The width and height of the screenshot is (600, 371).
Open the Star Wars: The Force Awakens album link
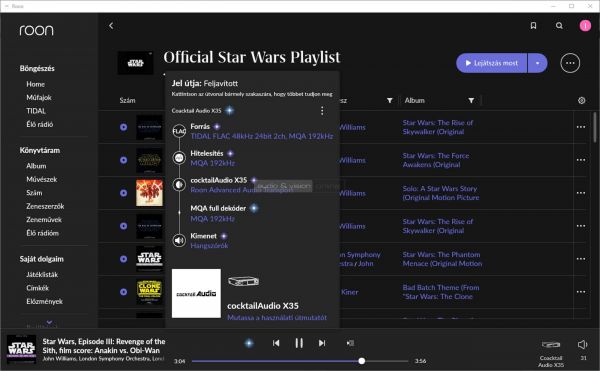436,160
